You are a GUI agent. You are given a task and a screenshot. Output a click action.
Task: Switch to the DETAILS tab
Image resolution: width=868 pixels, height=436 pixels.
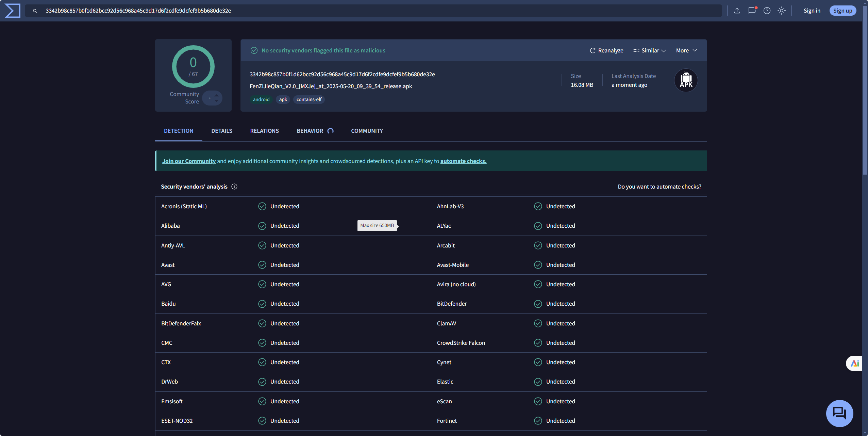tap(222, 131)
